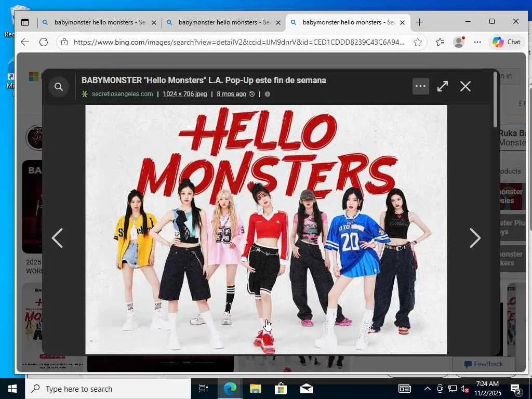Open Mail app from taskbar

(x=306, y=389)
